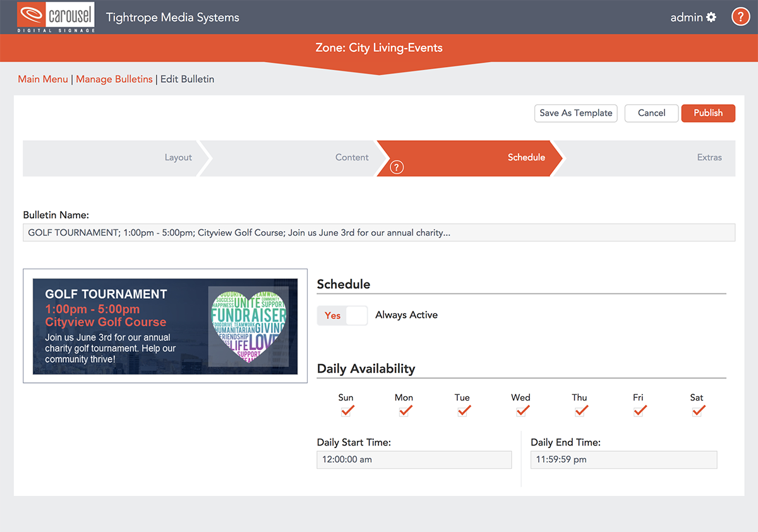Viewport: 758px width, 532px height.
Task: Toggle the Fri availability checkbox
Action: coord(639,411)
